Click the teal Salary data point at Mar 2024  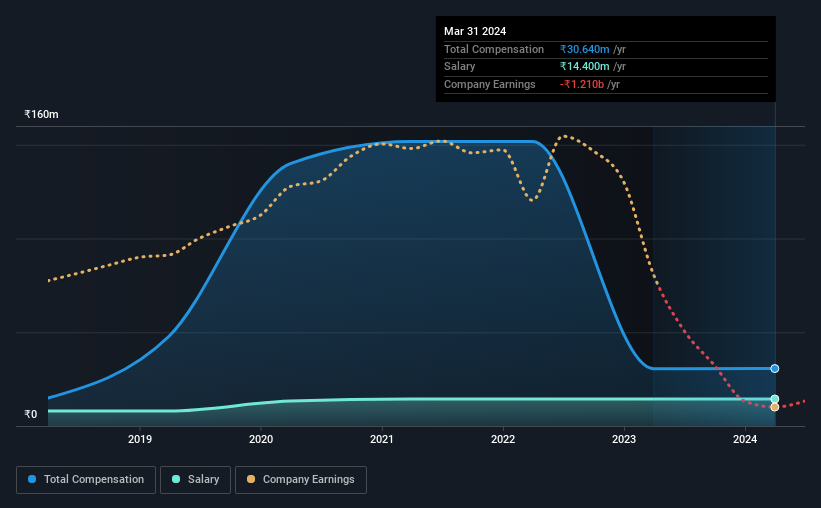(x=774, y=399)
